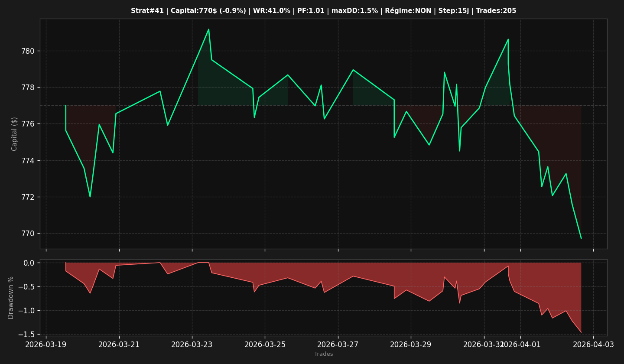Viewport: 624px width, 364px height.
Task: Click the −0.5 drawdown axis tick label
Action: 26,287
